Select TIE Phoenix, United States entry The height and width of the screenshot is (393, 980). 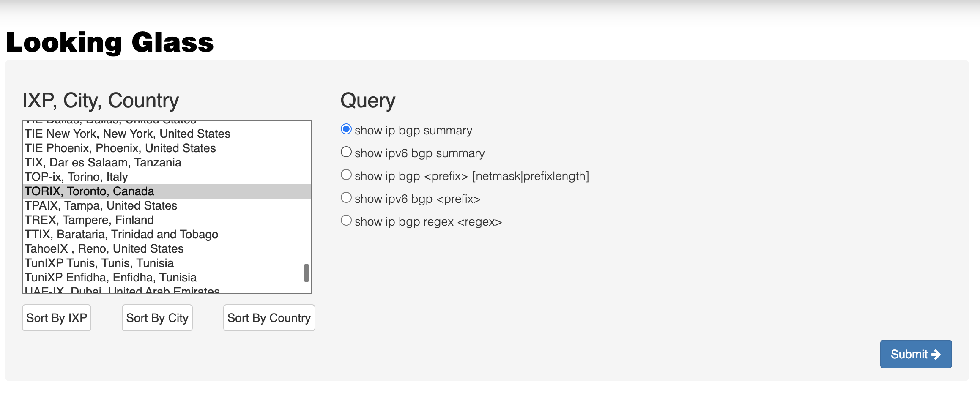(120, 148)
